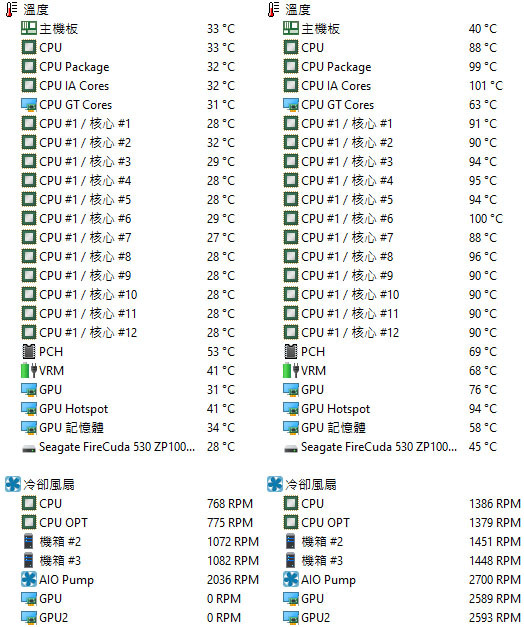Select CPU OPT fan row at 775 RPM

[137, 522]
